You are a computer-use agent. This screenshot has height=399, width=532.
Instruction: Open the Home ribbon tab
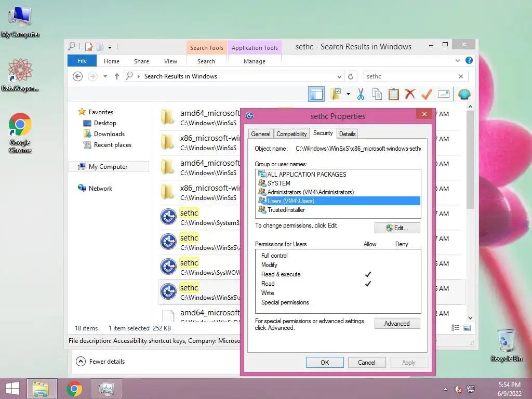112,61
